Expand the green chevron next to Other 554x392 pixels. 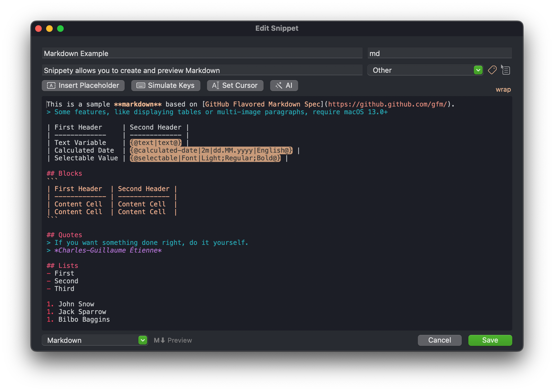[x=478, y=70]
